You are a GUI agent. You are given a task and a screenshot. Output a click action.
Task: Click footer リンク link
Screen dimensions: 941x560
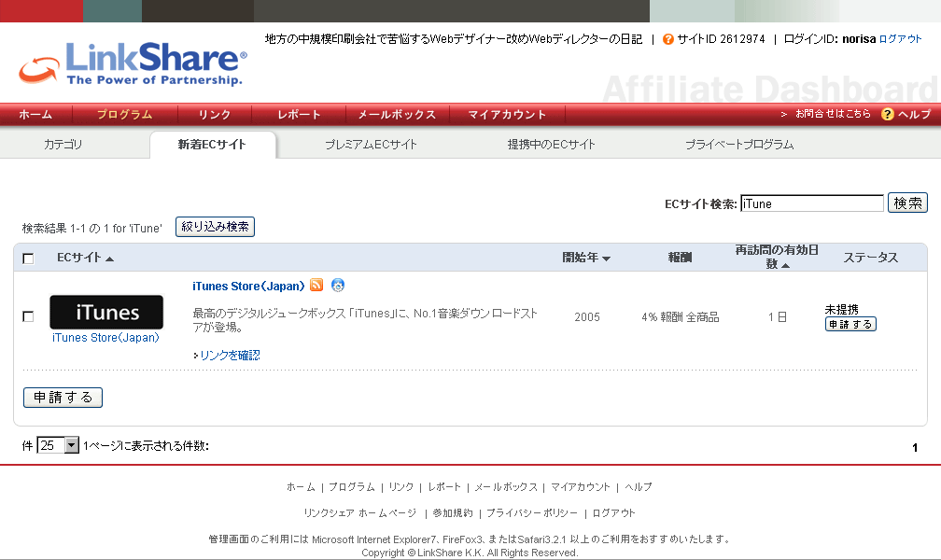(400, 487)
